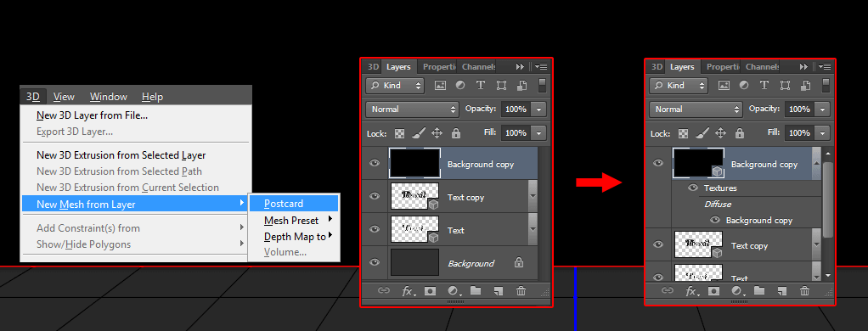Screen dimensions: 868x331
Task: Click the lock position icon in the panel showing Textures
Action: click(720, 133)
